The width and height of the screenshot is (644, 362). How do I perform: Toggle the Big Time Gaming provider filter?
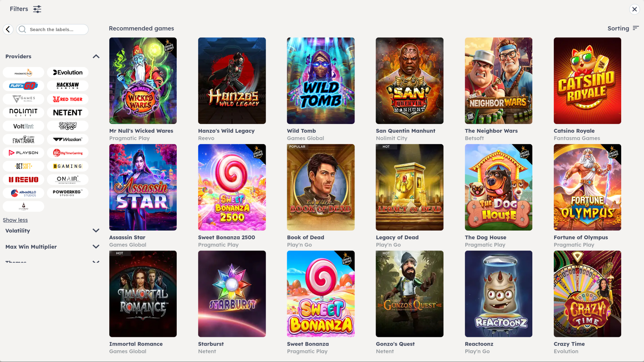coord(68,153)
